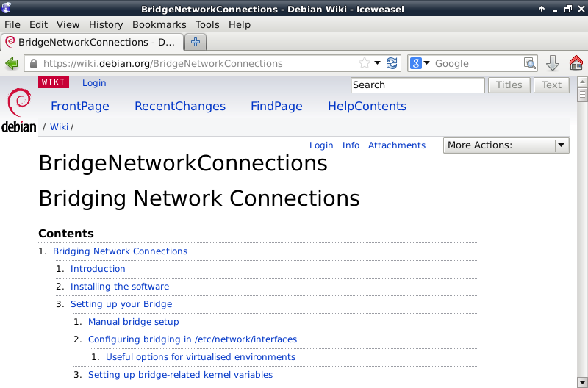Jump to Installing the software section
Viewport: 588px width, 388px height.
tap(120, 287)
